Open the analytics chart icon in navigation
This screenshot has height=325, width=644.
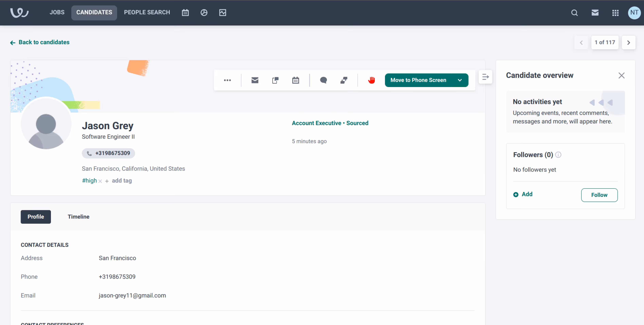click(x=223, y=13)
